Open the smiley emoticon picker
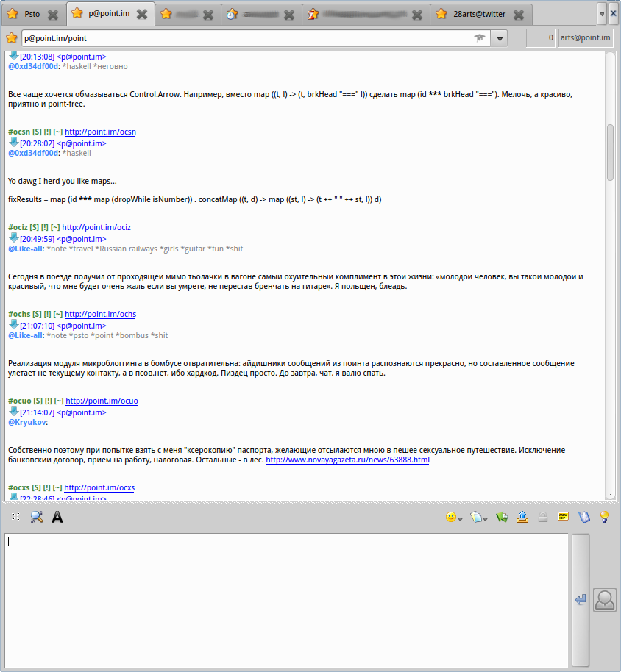 tap(451, 518)
